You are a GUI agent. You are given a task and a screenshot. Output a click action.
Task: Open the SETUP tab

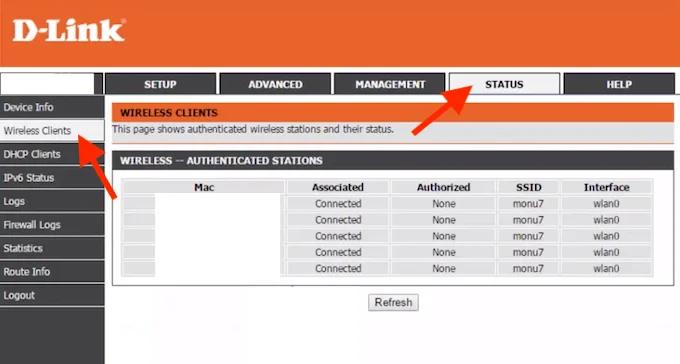(160, 84)
